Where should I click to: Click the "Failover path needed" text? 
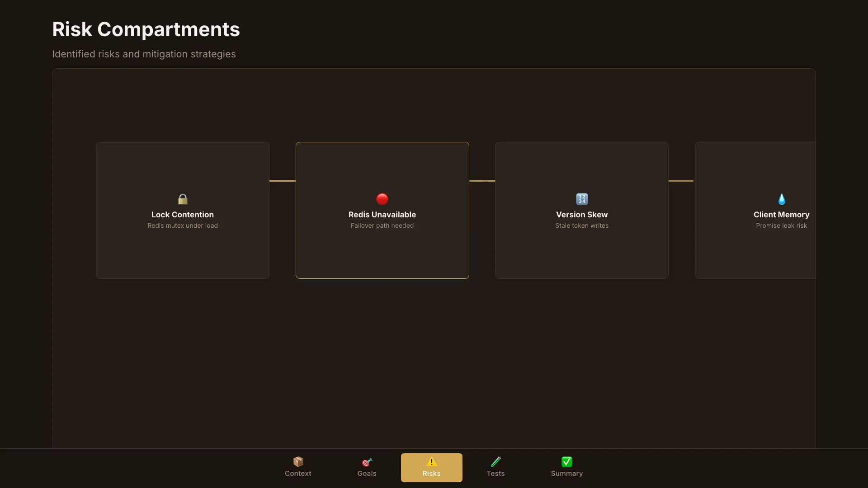point(382,225)
